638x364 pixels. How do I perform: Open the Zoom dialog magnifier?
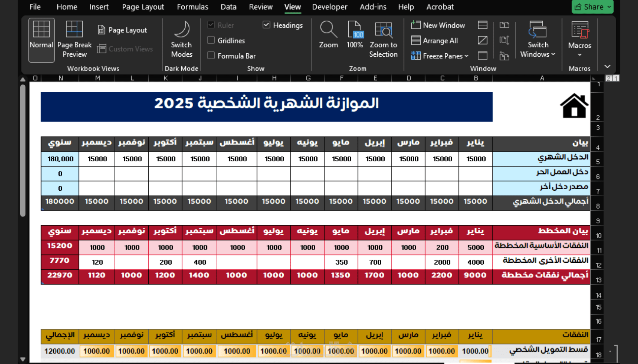coord(328,35)
